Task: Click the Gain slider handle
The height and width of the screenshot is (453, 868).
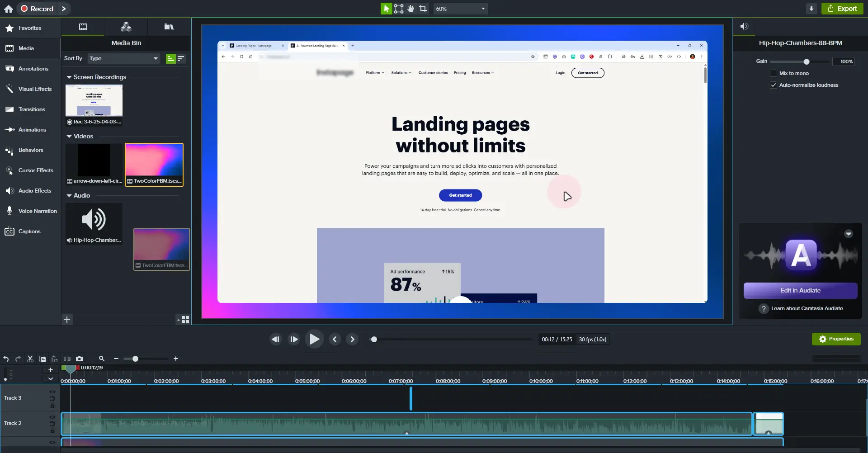Action: click(x=806, y=61)
